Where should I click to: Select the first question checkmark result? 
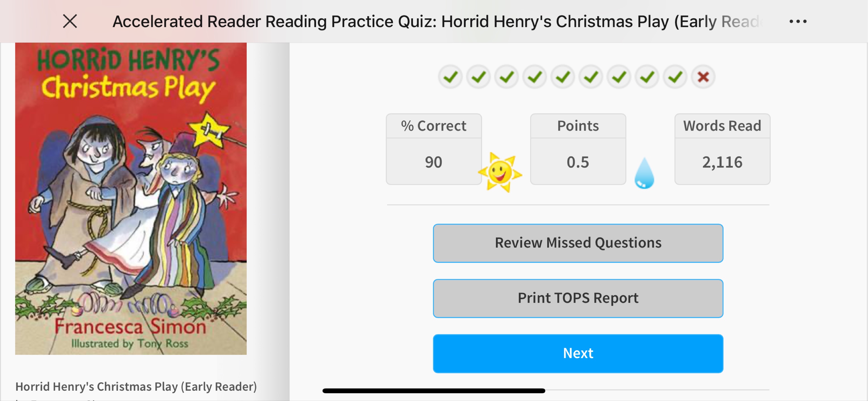(x=450, y=77)
